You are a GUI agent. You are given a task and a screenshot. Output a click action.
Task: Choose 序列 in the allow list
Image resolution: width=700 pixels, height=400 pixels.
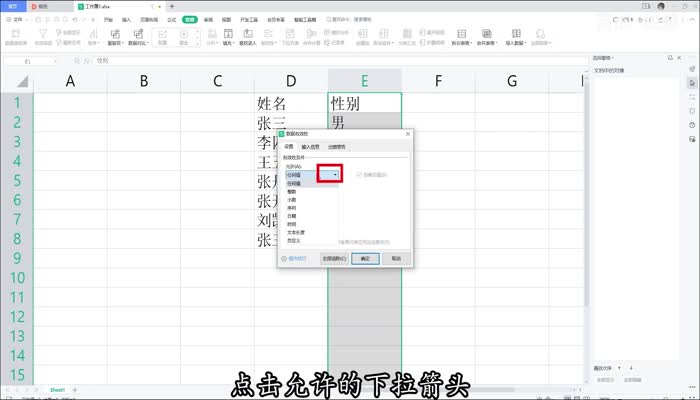(x=293, y=208)
